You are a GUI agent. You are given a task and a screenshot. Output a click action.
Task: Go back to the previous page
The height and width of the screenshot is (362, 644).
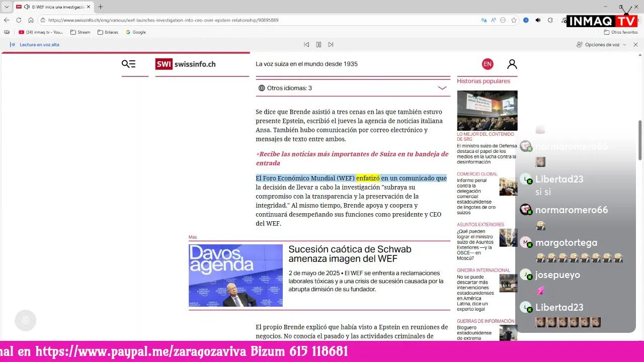coord(7,20)
